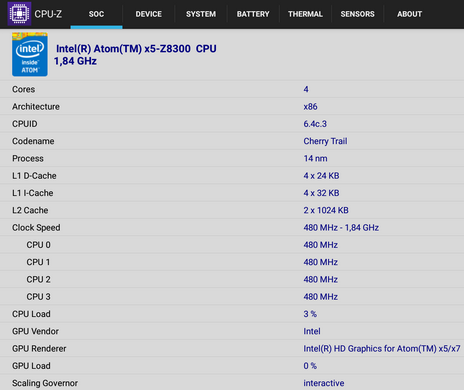Click the CPU 3 row label
The height and width of the screenshot is (390, 464).
(38, 297)
